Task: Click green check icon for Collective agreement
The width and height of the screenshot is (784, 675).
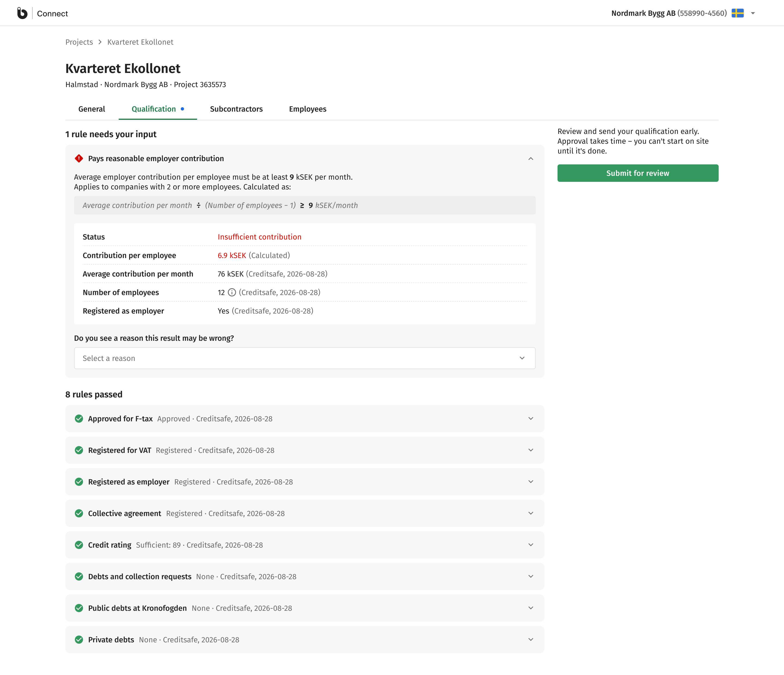Action: point(79,513)
